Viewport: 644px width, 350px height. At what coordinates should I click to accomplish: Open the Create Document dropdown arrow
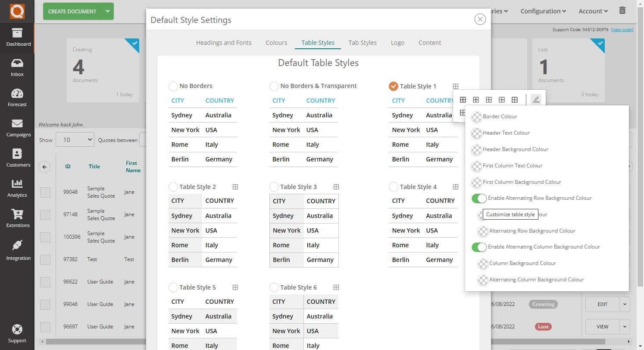[107, 11]
